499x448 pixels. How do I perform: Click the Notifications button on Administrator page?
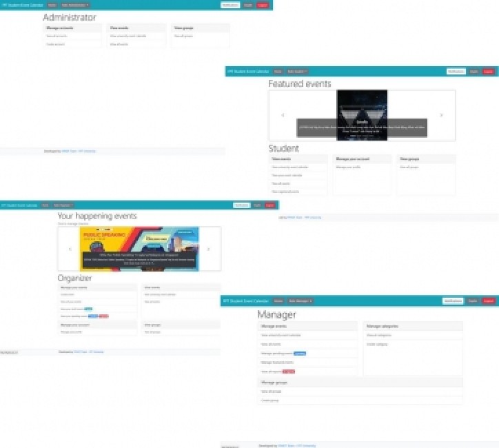pyautogui.click(x=230, y=5)
